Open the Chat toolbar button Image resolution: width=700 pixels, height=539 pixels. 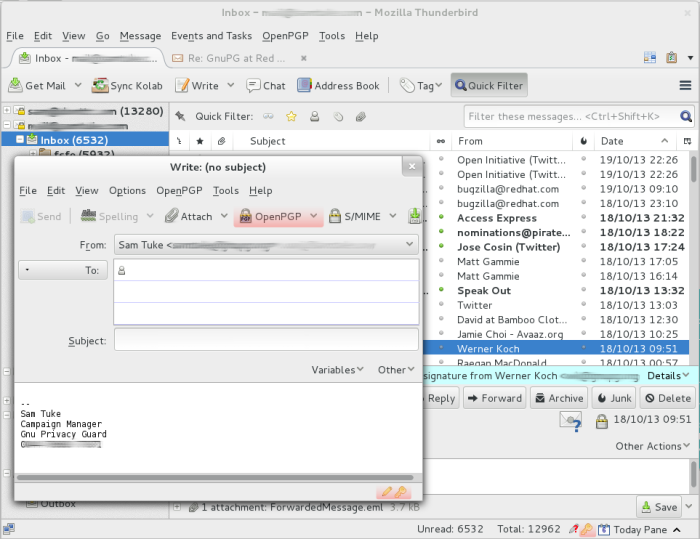point(266,85)
